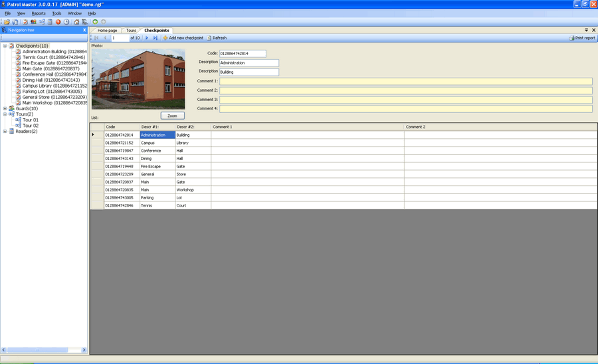The height and width of the screenshot is (364, 598).
Task: Close the Navigation tree panel
Action: 84,30
